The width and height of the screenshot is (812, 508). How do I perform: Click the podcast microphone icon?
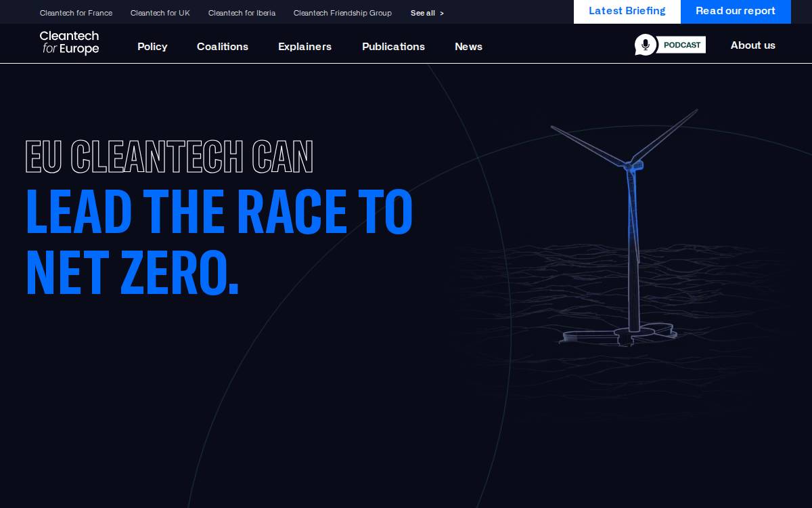point(646,45)
